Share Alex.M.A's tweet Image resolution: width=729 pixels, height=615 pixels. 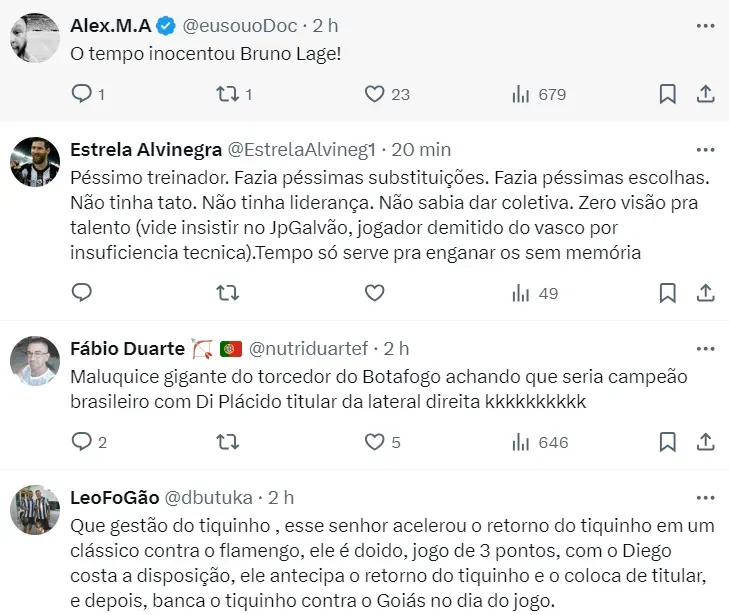click(705, 94)
